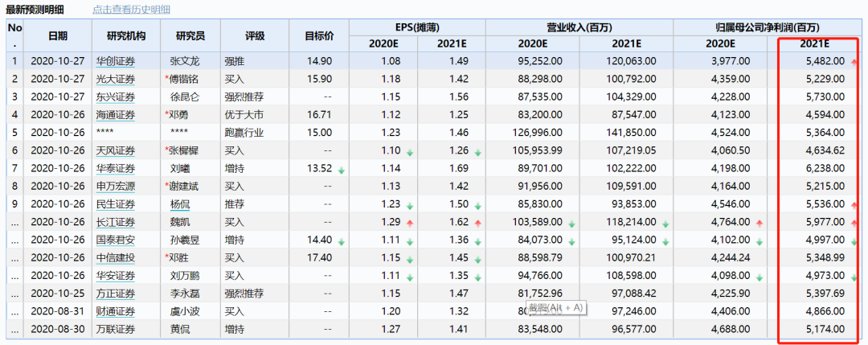
Task: Click the 2020-08-30 date cell
Action: (x=58, y=330)
